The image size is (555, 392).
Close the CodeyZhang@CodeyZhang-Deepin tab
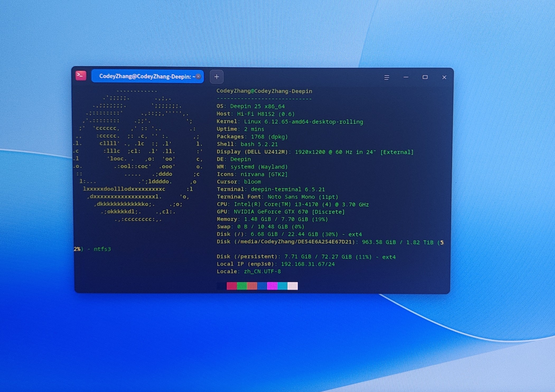pyautogui.click(x=198, y=77)
